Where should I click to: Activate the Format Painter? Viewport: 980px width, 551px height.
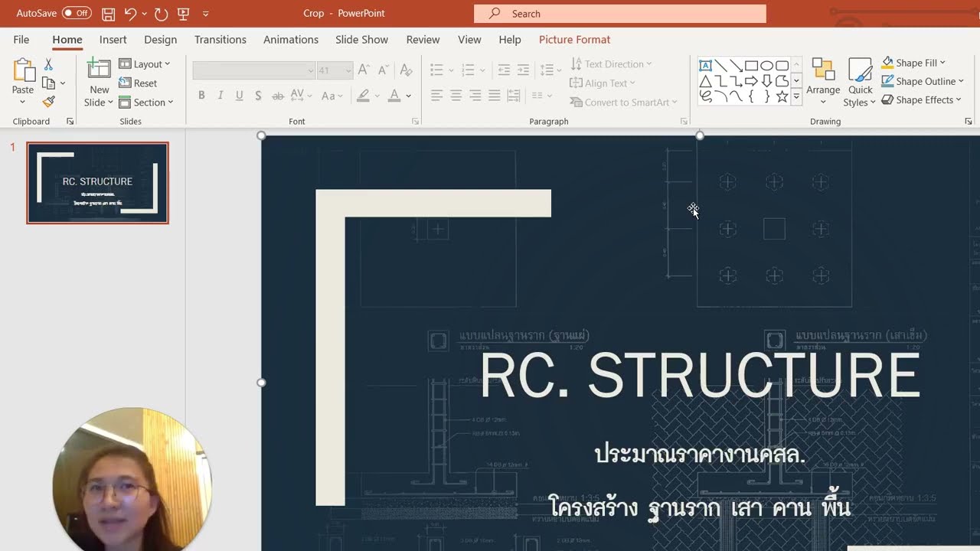click(48, 102)
